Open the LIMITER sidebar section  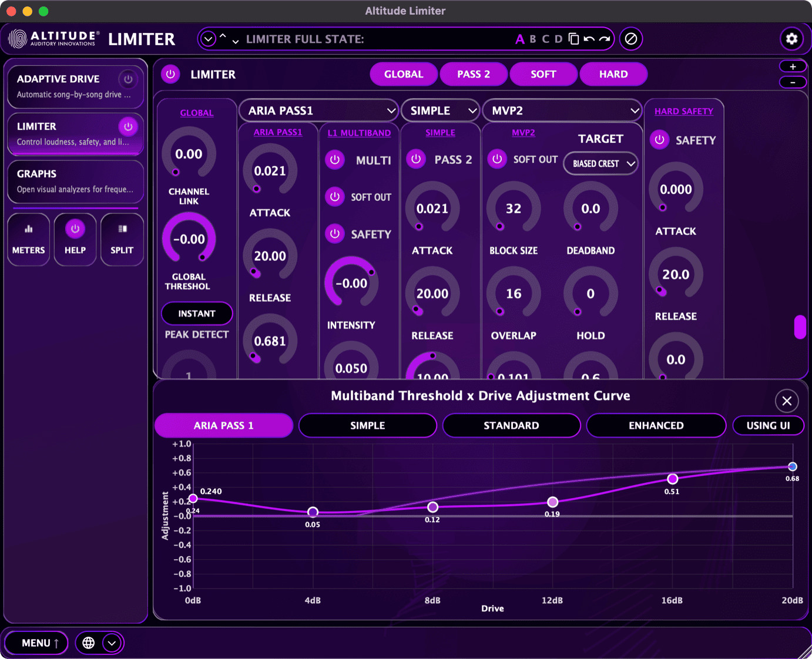75,133
